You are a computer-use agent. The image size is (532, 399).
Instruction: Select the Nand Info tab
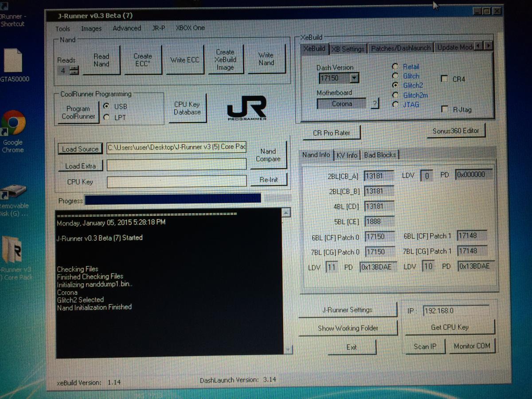[x=316, y=155]
